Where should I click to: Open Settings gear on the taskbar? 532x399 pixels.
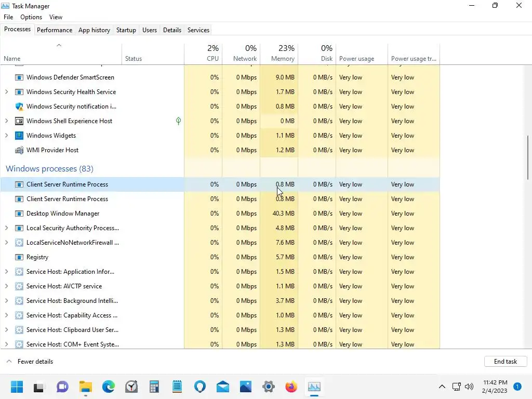[269, 387]
